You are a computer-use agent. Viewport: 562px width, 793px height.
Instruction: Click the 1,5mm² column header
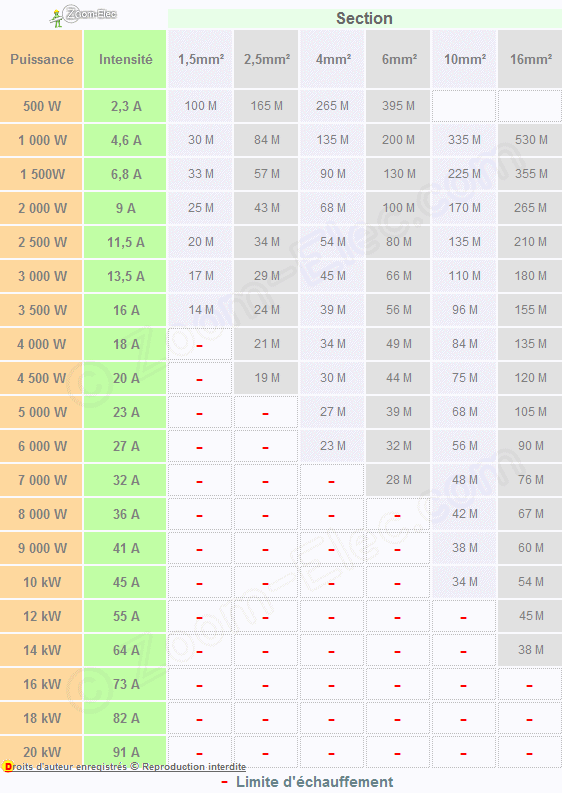(200, 59)
